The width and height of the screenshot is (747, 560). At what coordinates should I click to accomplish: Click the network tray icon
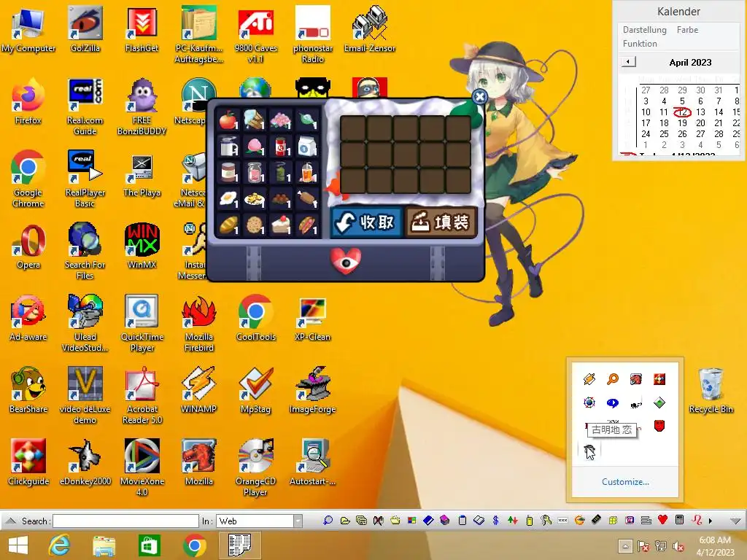pyautogui.click(x=661, y=546)
